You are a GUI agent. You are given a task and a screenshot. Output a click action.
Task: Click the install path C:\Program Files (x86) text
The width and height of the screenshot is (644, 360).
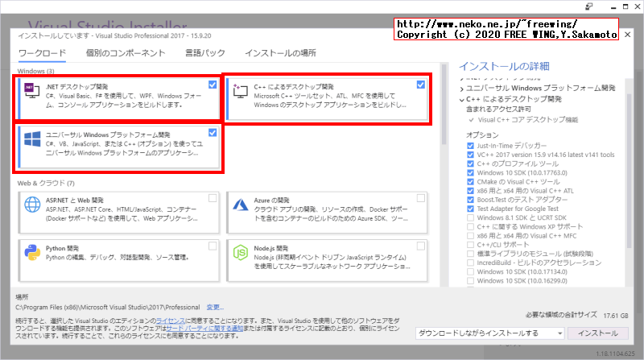click(x=108, y=308)
